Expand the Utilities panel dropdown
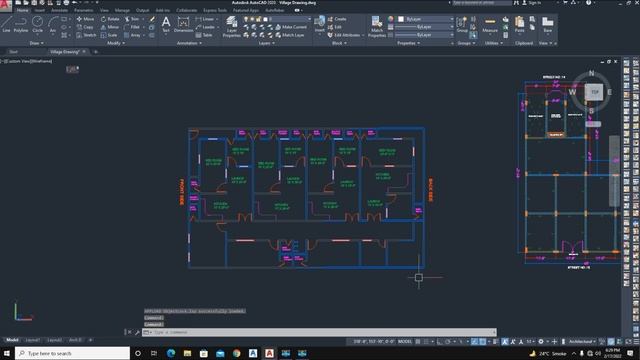 pos(494,43)
